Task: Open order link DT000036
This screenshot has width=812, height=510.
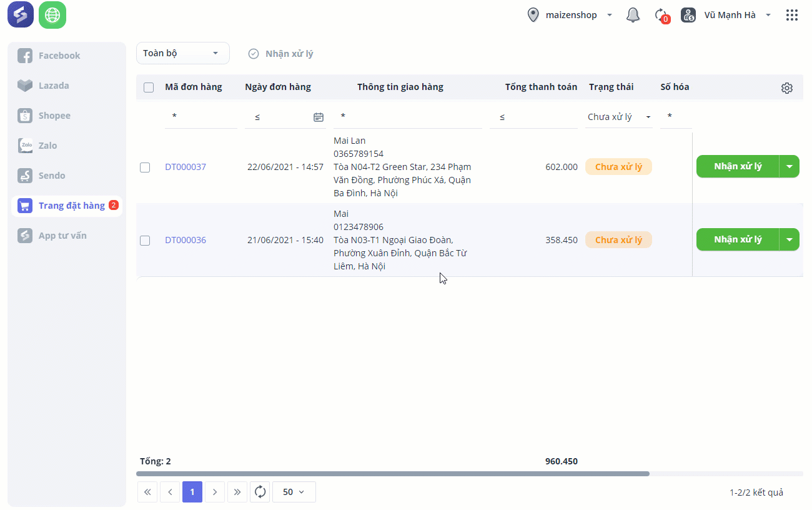Action: [186, 240]
